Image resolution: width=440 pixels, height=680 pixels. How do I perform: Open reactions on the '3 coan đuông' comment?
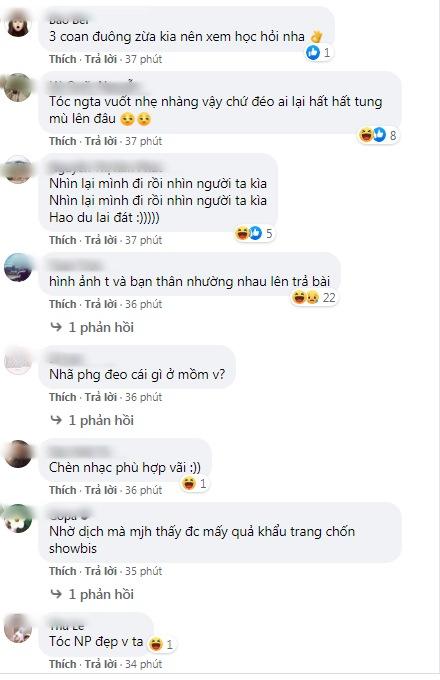(318, 53)
